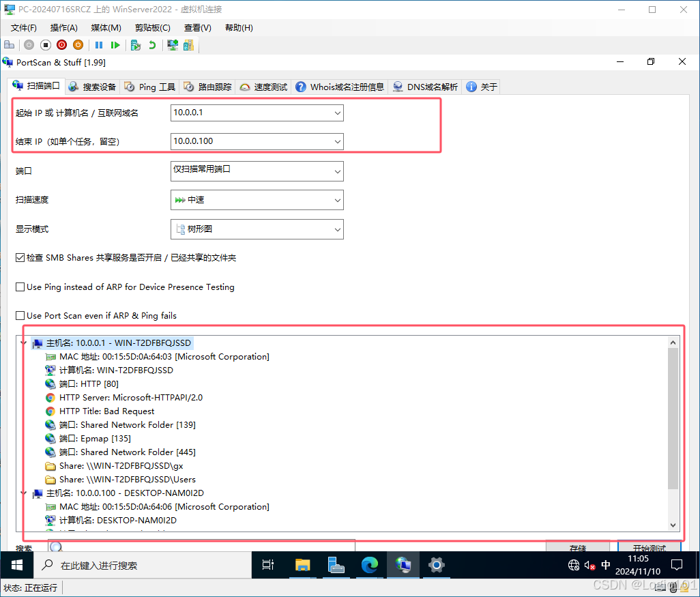This screenshot has height=597, width=700.
Task: Open the Windows Start menu
Action: pyautogui.click(x=17, y=566)
